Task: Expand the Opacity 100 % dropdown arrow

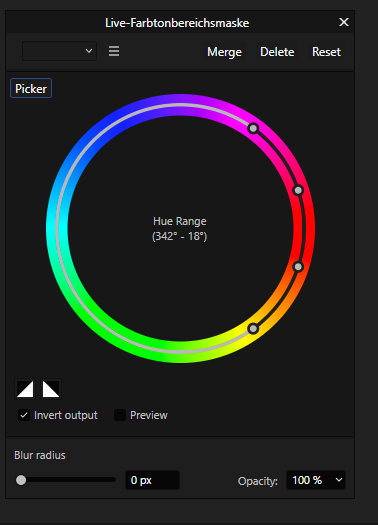Action: pyautogui.click(x=339, y=480)
